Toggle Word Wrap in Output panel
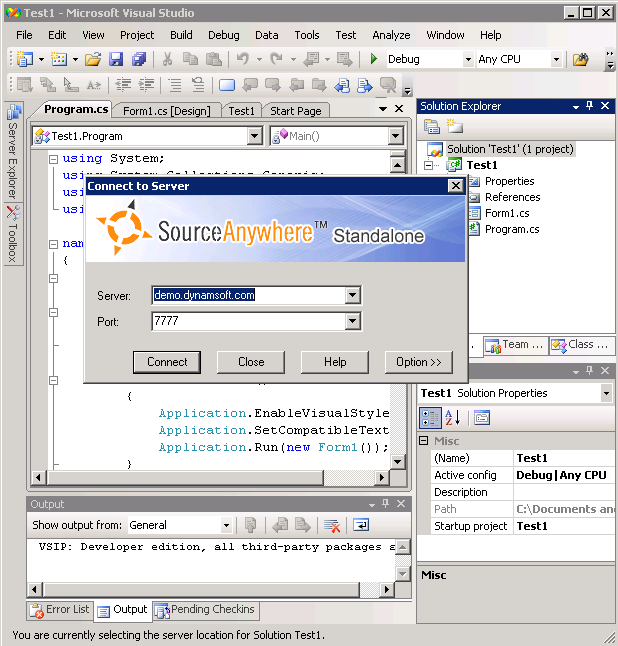The image size is (618, 646). click(360, 525)
